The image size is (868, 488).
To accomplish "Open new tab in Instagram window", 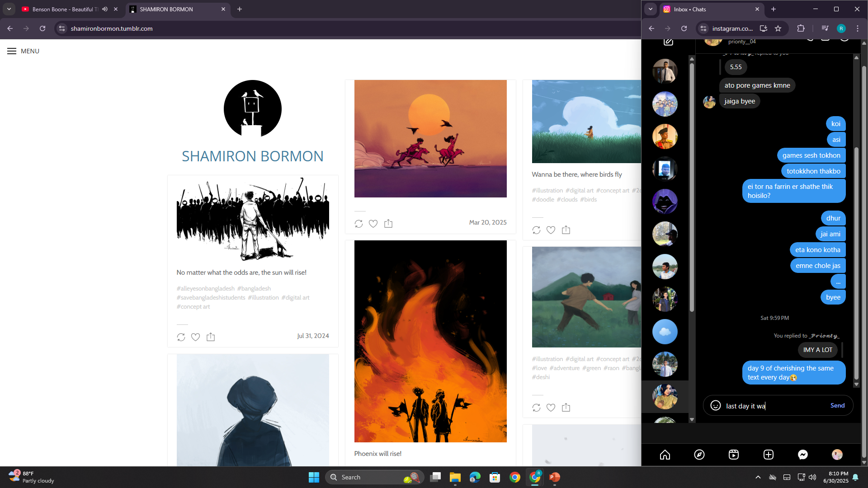I will (x=774, y=9).
